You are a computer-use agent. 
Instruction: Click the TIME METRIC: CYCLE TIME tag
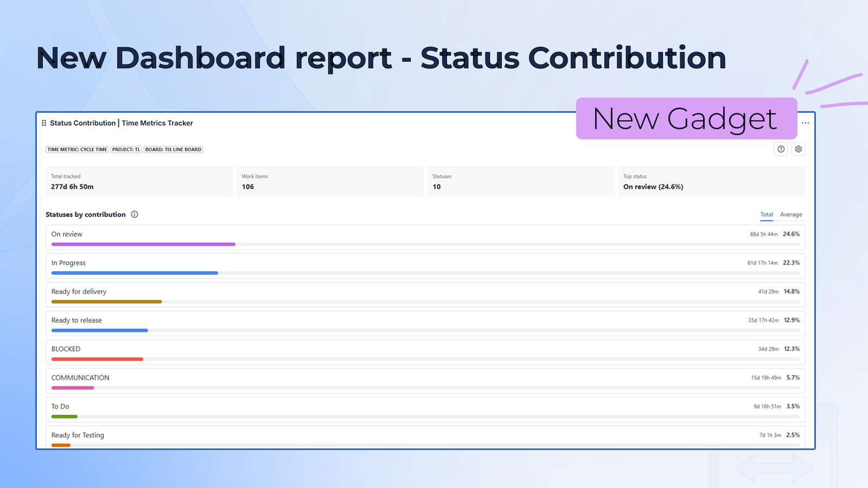click(77, 150)
